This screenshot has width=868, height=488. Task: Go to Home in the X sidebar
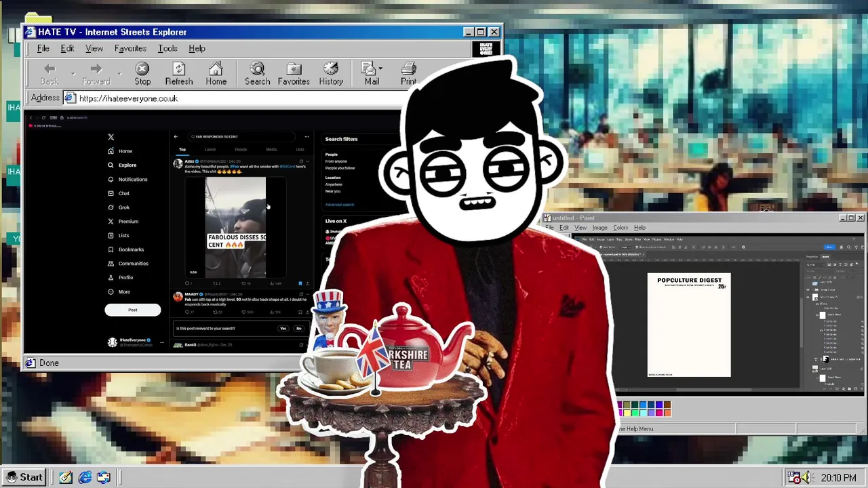120,151
